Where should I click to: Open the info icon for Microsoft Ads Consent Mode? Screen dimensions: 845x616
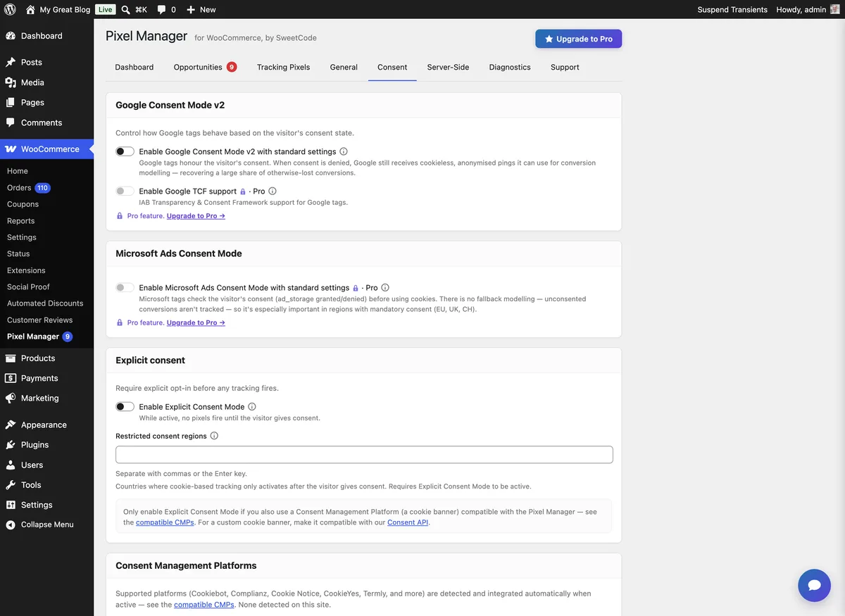[385, 288]
